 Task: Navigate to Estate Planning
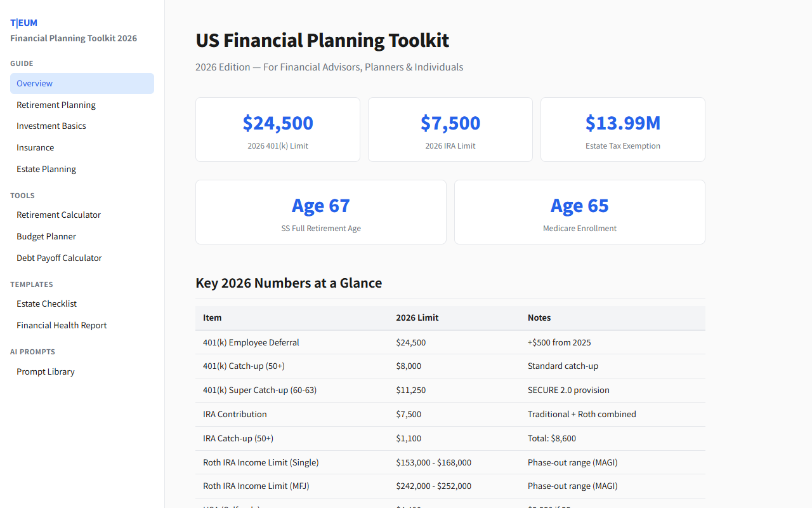[46, 169]
